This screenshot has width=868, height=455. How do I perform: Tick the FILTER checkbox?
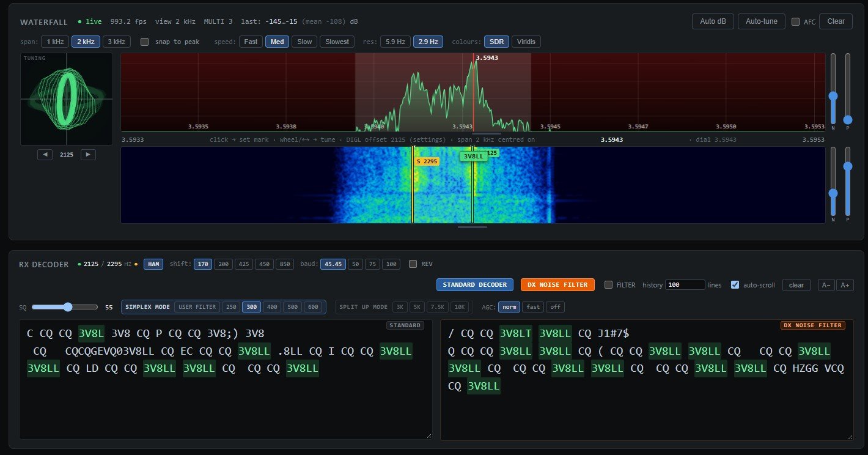pos(608,285)
